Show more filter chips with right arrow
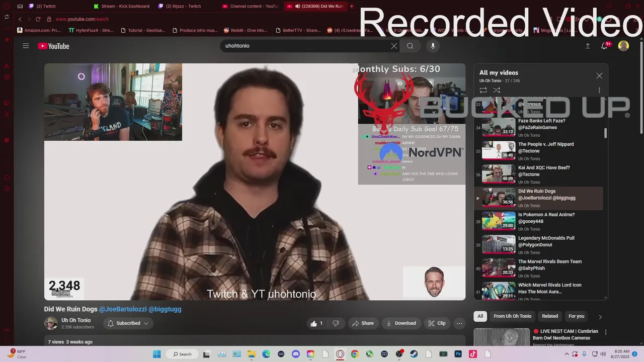 pos(600,317)
